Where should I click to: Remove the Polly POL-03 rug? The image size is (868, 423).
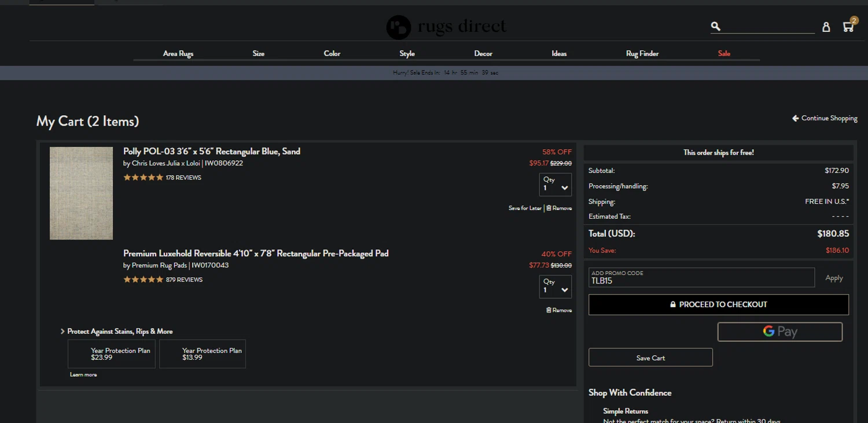tap(559, 208)
